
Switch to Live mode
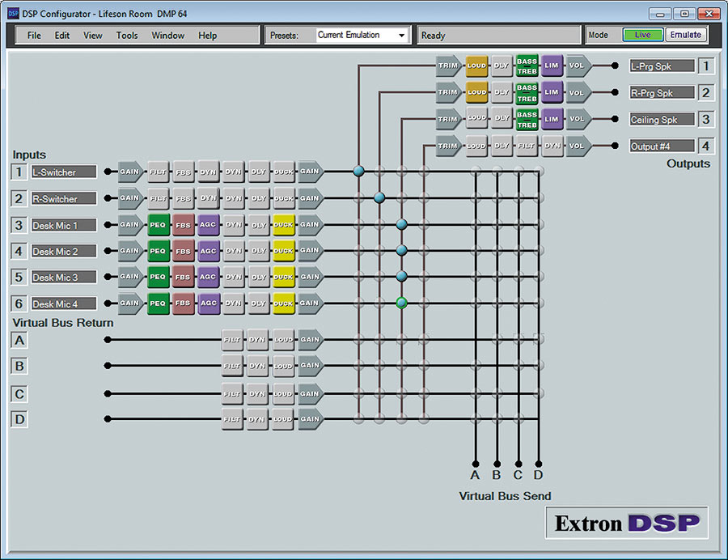(643, 35)
